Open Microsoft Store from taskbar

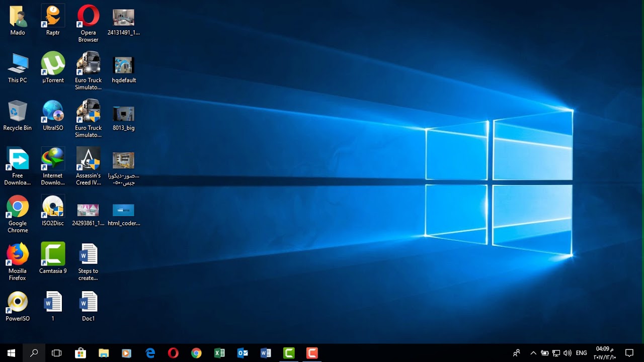pos(80,353)
